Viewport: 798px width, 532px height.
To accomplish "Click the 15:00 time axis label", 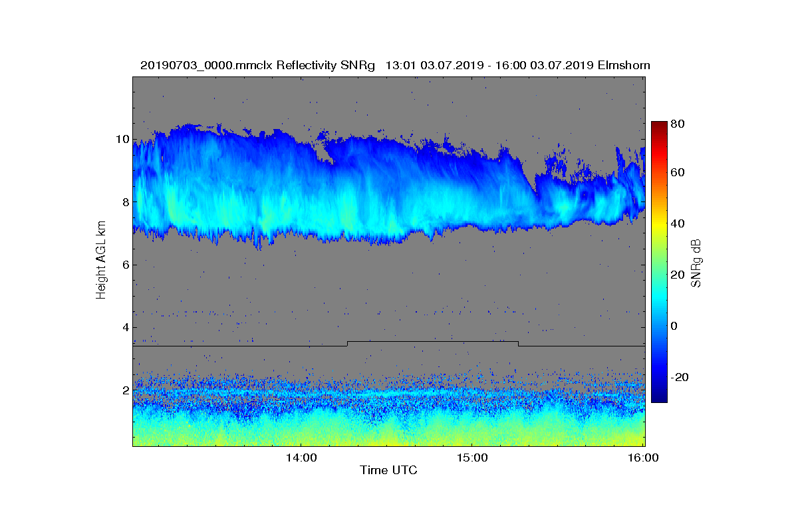I will coord(471,458).
